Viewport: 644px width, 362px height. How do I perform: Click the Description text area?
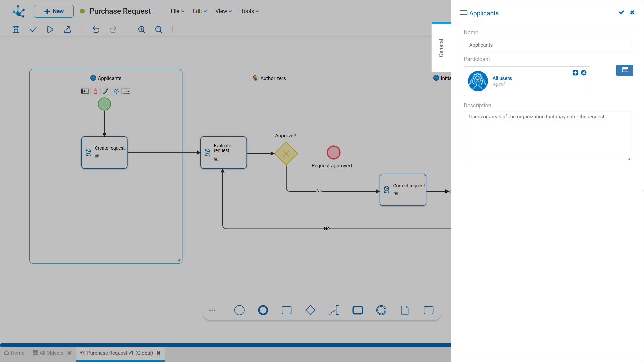click(547, 136)
